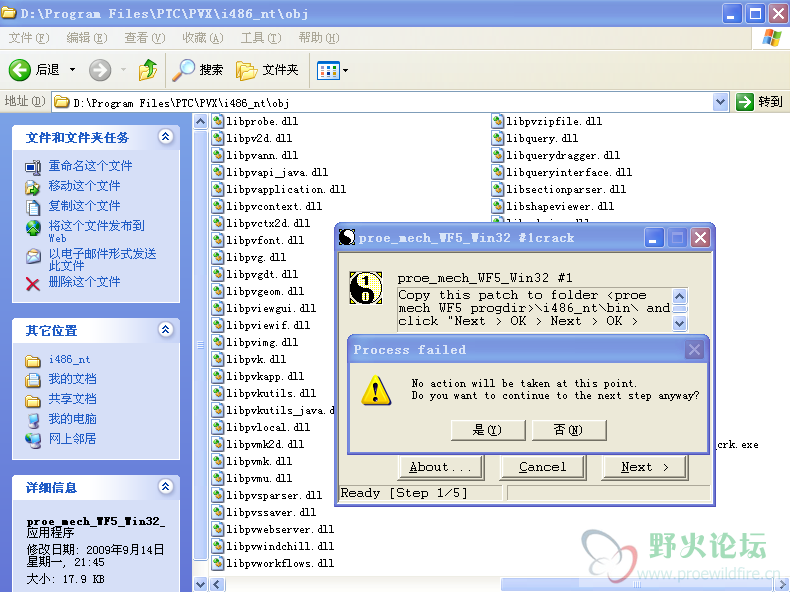This screenshot has width=790, height=592.
Task: Go up one folder level icon
Action: [x=148, y=70]
